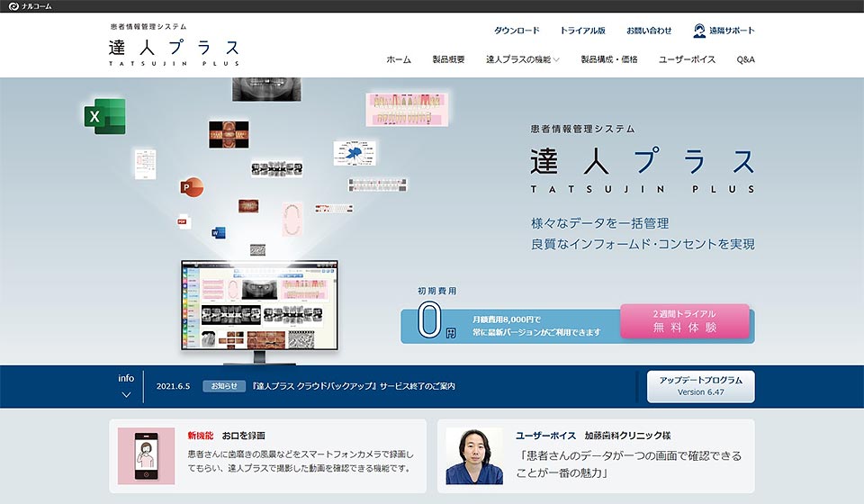
Task: Open the 製品構成・価格 menu item
Action: [x=609, y=59]
